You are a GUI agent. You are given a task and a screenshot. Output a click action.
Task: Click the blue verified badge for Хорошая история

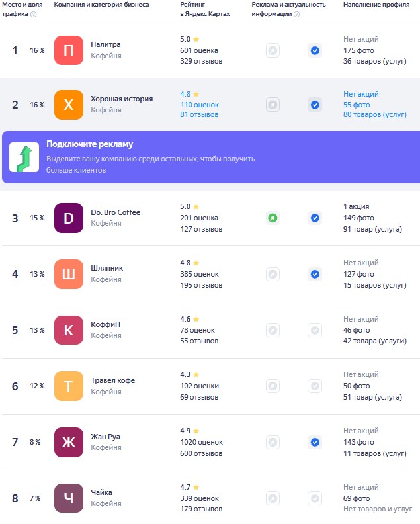315,105
